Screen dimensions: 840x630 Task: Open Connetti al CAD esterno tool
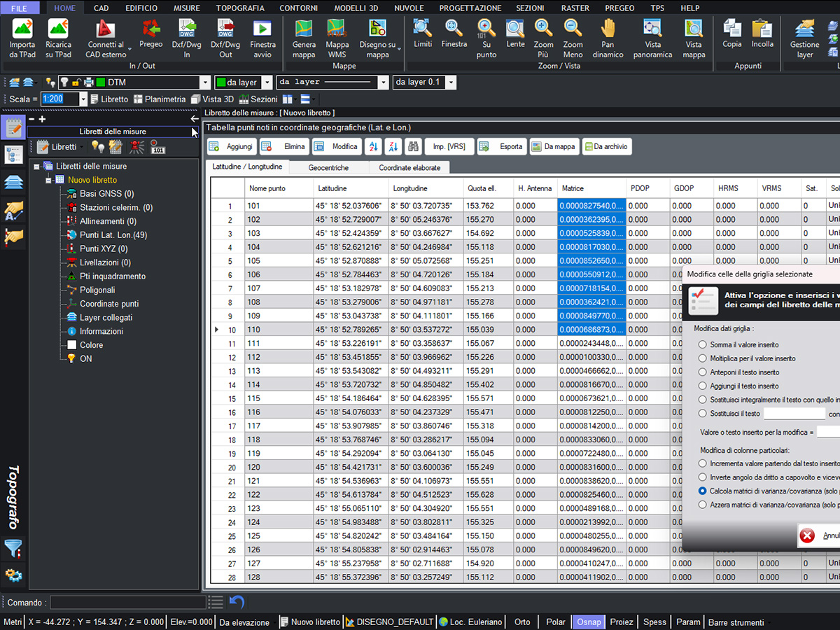106,38
